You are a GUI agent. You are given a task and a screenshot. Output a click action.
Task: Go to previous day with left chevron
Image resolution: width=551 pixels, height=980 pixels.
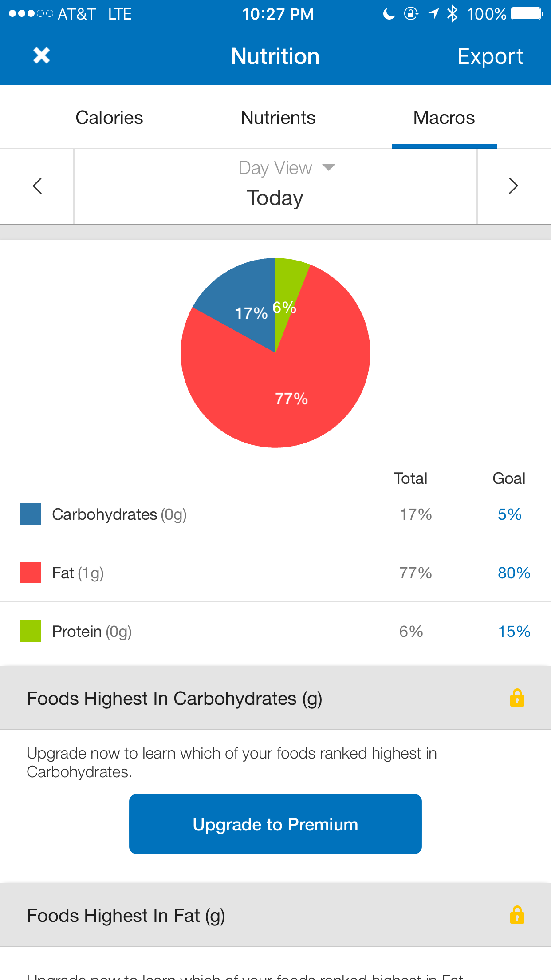pyautogui.click(x=37, y=186)
